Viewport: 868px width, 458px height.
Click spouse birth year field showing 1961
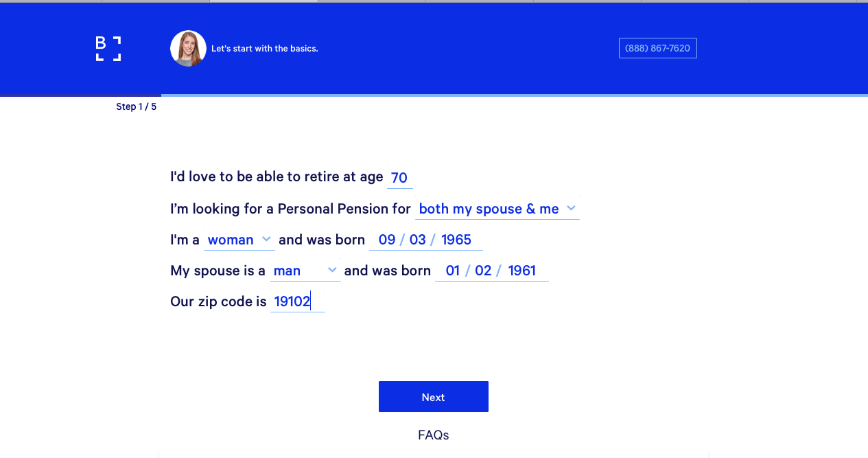coord(522,271)
